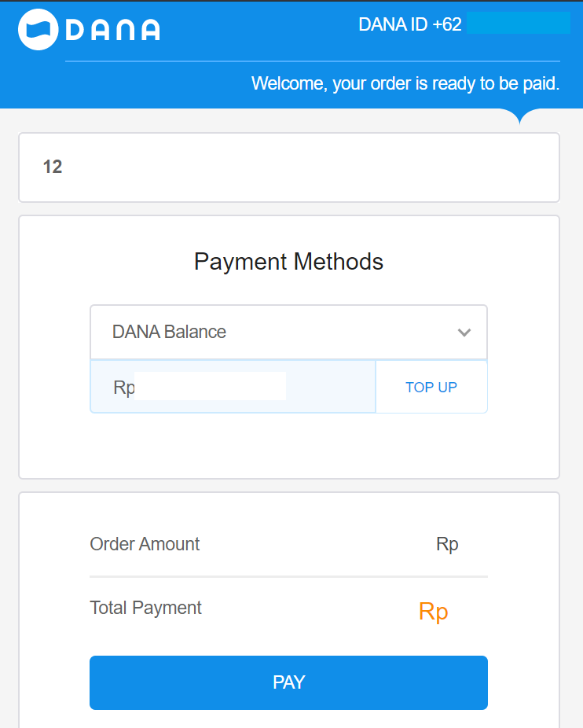Click the hidden DANA ID number box

tap(518, 24)
